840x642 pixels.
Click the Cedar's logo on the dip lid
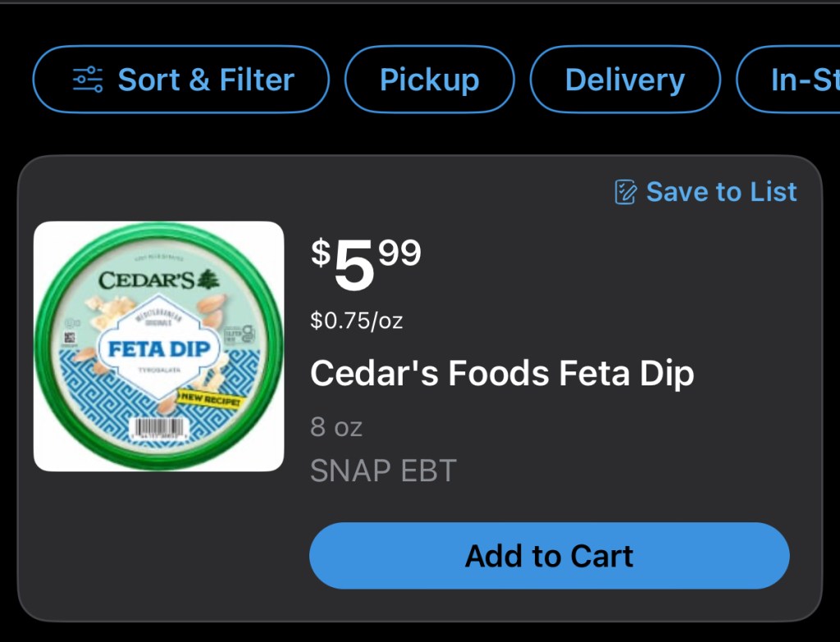(148, 280)
